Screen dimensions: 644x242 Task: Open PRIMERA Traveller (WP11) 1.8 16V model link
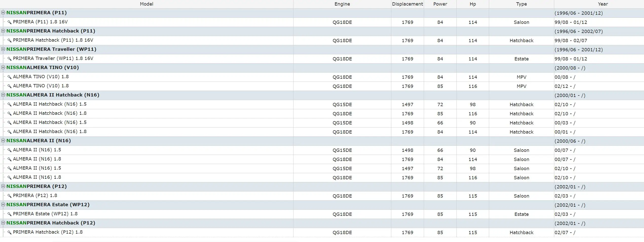pyautogui.click(x=53, y=58)
